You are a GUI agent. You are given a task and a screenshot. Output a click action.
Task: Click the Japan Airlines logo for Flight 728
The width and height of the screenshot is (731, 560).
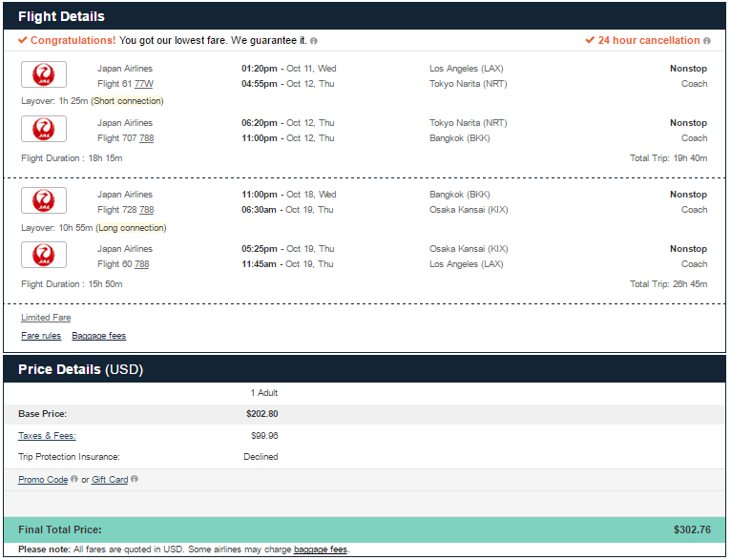pyautogui.click(x=44, y=200)
